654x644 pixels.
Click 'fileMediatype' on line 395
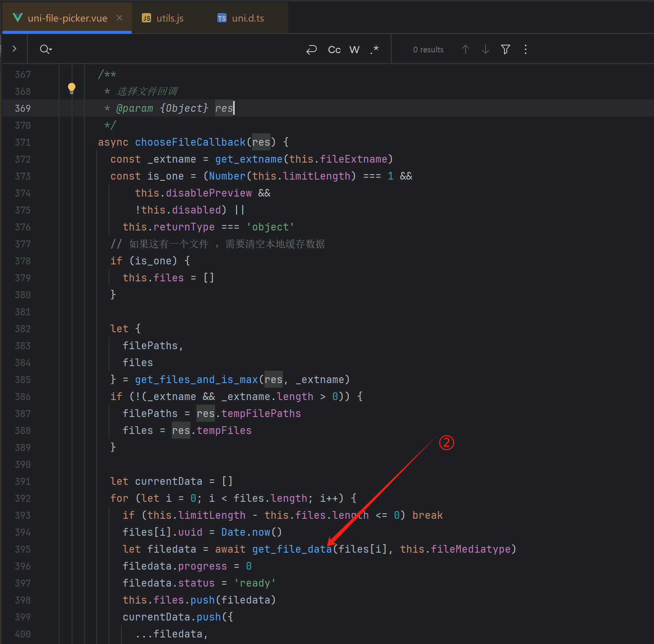point(471,549)
